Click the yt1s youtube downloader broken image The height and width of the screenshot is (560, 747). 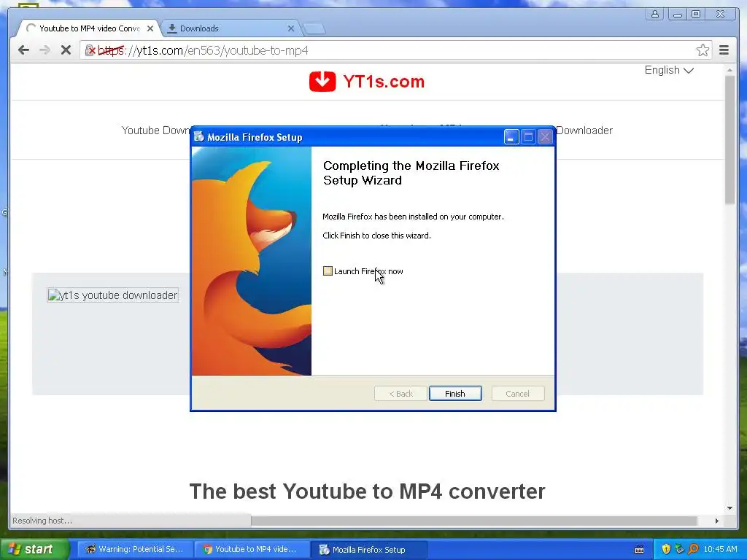click(113, 295)
